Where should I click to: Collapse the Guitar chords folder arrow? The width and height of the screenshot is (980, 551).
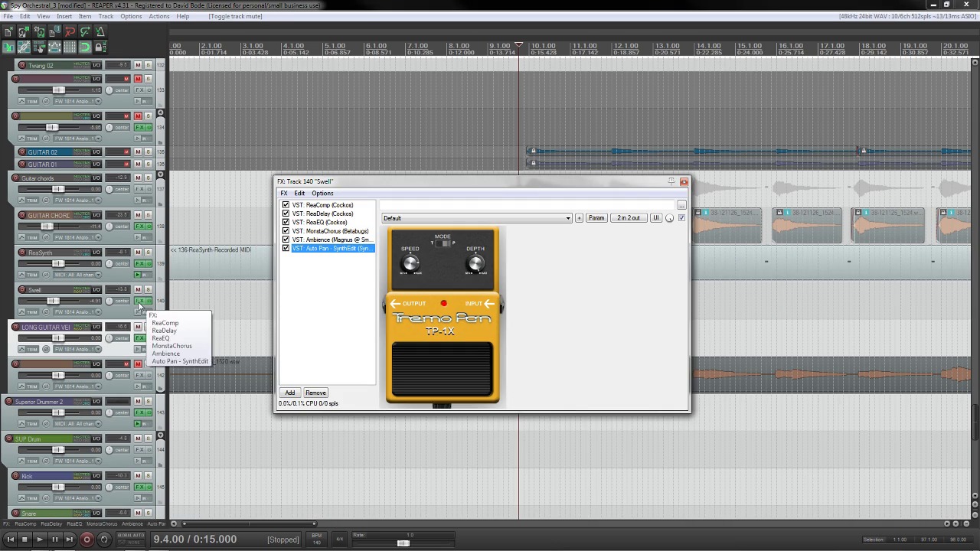160,175
